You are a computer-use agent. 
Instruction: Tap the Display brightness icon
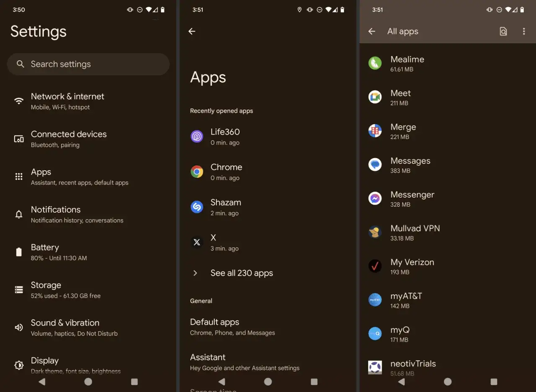pos(19,365)
